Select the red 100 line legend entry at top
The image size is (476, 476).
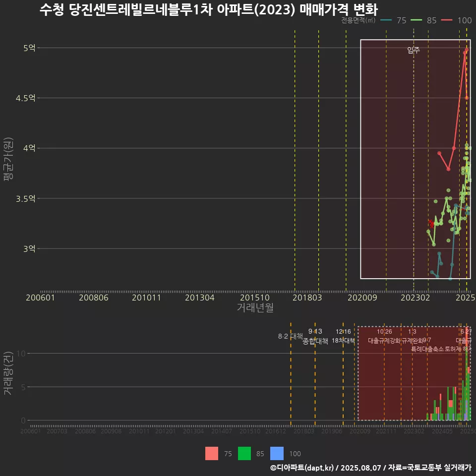pyautogui.click(x=456, y=20)
